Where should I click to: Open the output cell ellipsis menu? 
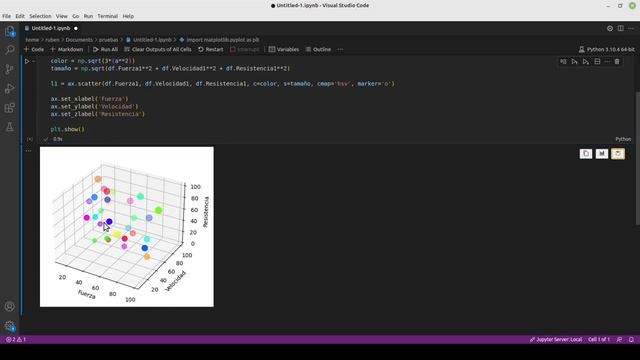click(28, 151)
